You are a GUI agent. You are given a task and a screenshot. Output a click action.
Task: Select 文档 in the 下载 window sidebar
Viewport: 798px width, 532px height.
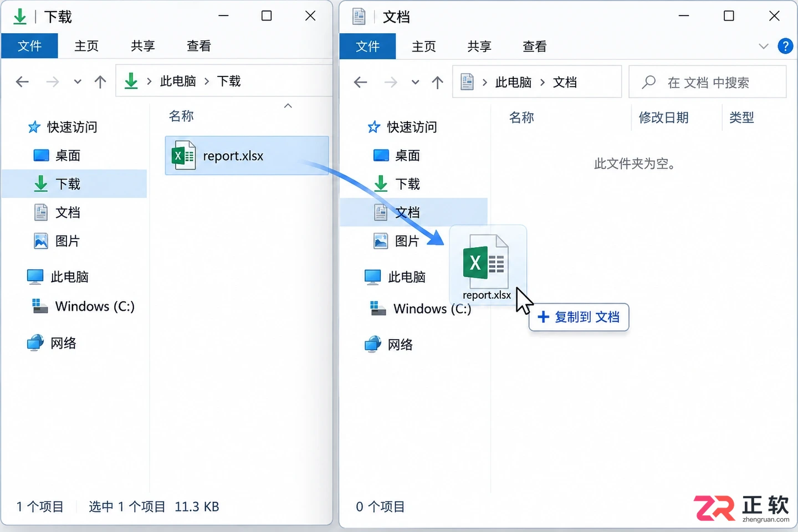click(57, 212)
